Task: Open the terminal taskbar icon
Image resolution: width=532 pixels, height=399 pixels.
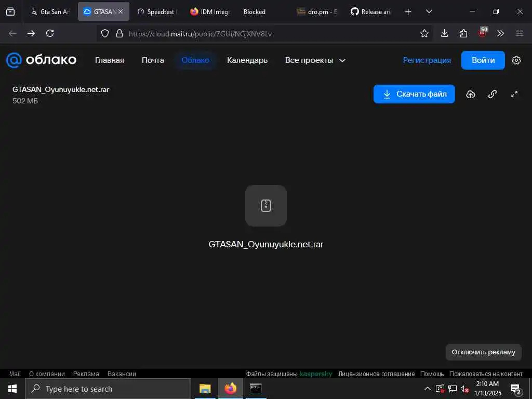Action: tap(256, 389)
